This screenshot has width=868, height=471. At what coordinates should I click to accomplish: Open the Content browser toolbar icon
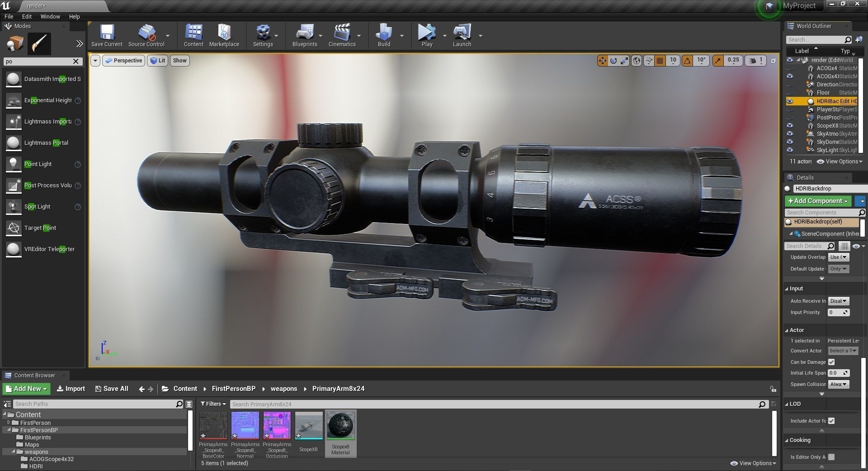(193, 36)
